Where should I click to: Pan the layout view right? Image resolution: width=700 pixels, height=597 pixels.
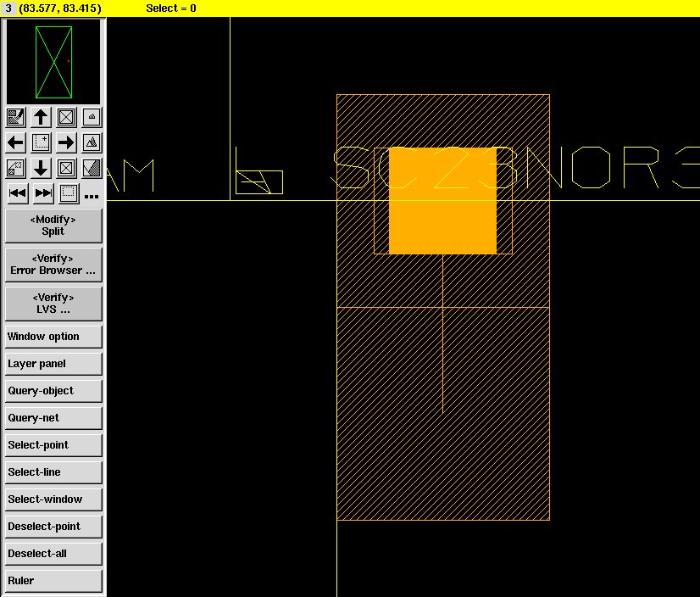(66, 142)
